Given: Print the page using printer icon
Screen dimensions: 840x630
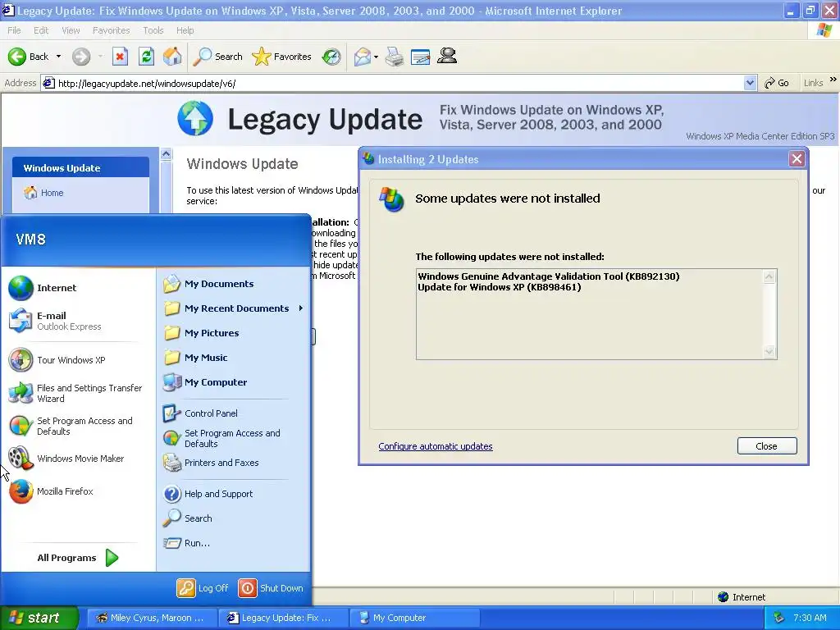Looking at the screenshot, I should tap(395, 57).
